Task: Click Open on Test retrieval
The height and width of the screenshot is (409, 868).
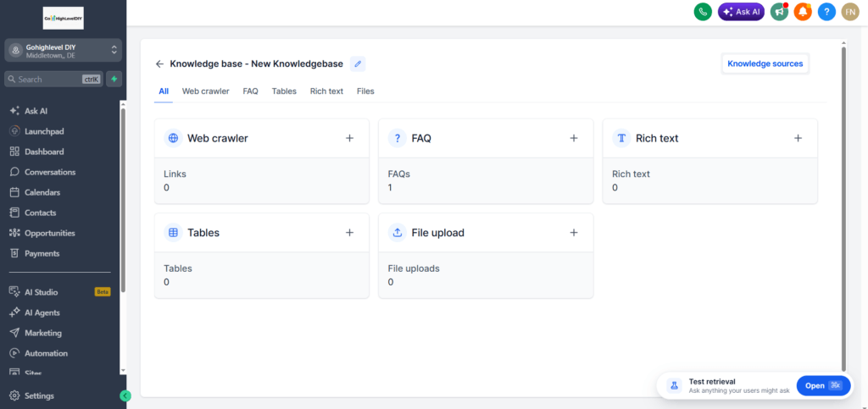Action: tap(823, 386)
